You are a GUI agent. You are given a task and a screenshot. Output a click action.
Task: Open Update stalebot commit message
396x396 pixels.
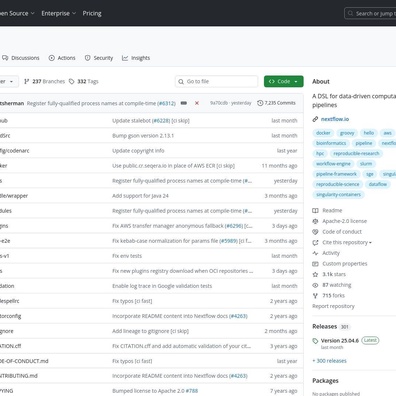point(132,121)
